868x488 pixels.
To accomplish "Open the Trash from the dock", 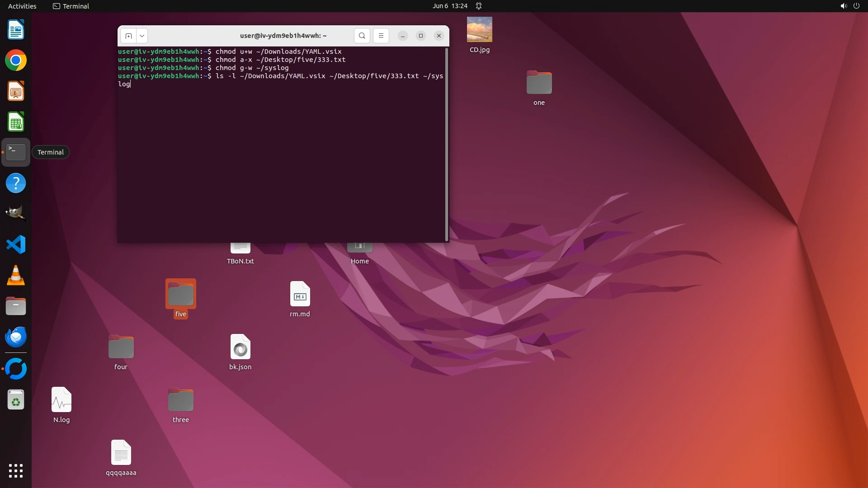I will pyautogui.click(x=16, y=400).
